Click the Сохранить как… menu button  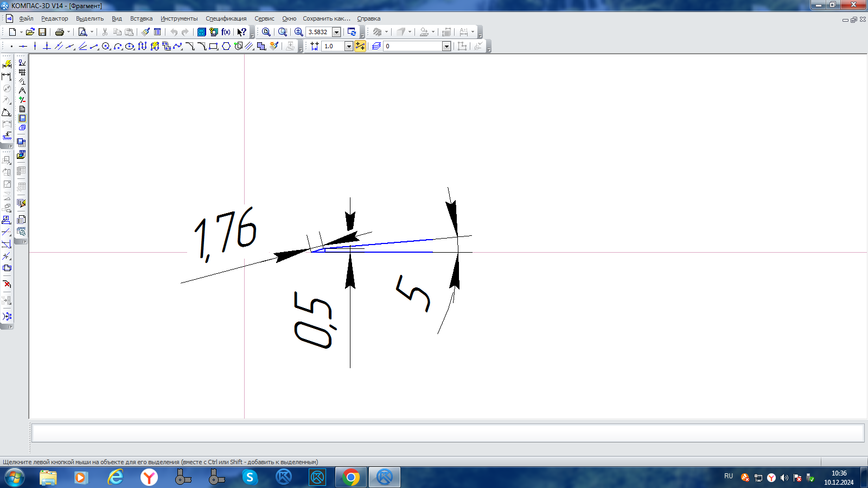tap(327, 18)
